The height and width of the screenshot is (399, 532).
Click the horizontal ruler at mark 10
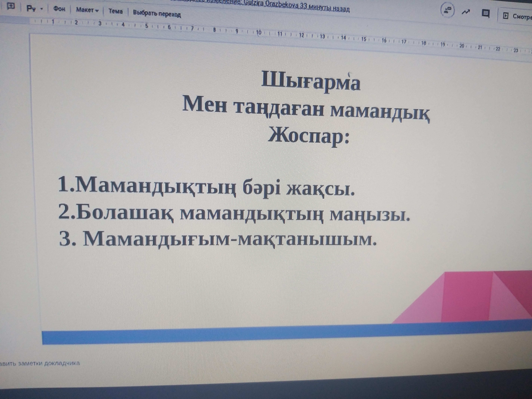(259, 32)
